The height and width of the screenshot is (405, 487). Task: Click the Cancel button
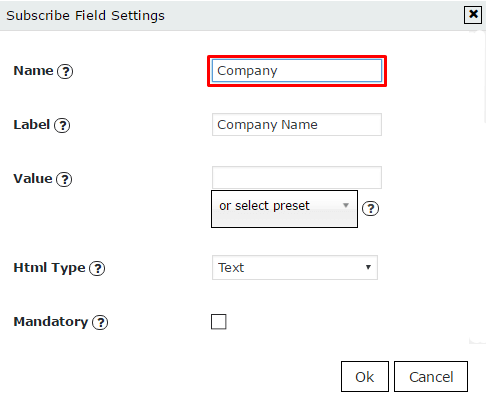431,377
